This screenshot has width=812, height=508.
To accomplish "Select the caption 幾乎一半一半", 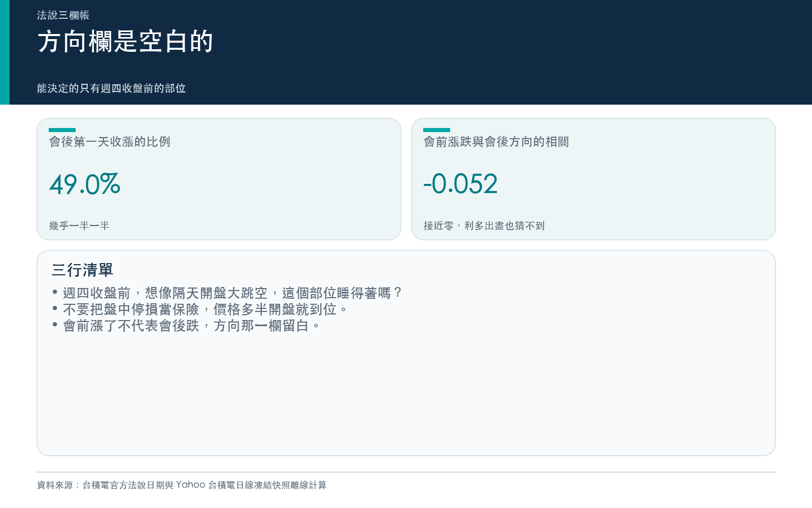I will (79, 226).
